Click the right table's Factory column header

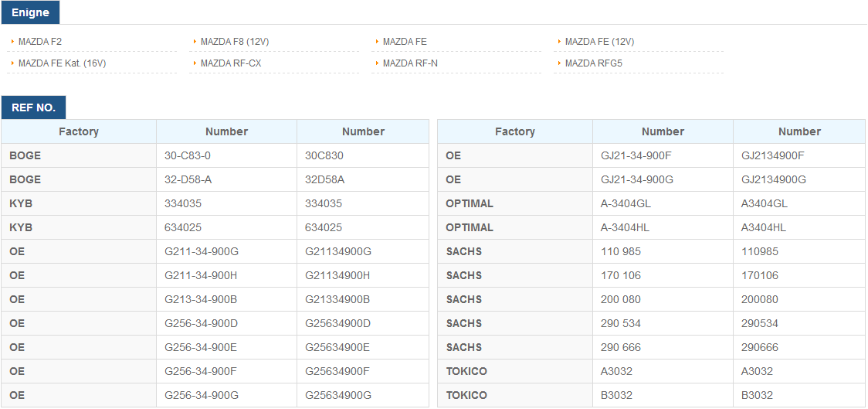515,132
